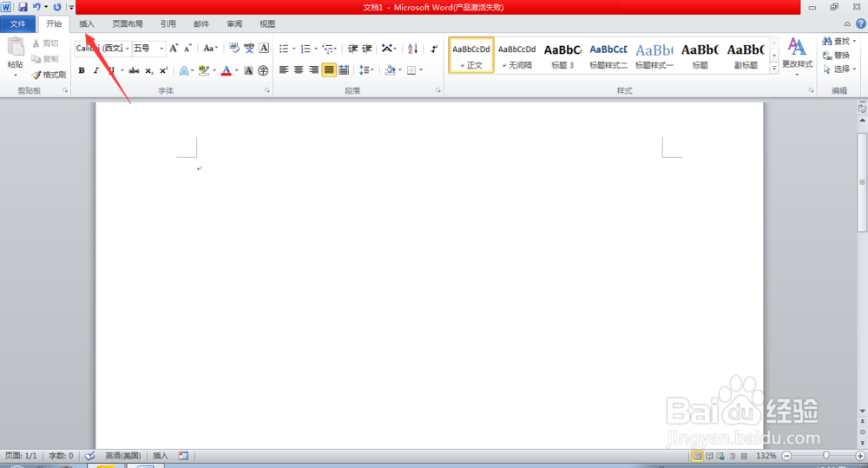Expand the Styles gallery more arrow
Screen dimensions: 868x468
[774, 68]
